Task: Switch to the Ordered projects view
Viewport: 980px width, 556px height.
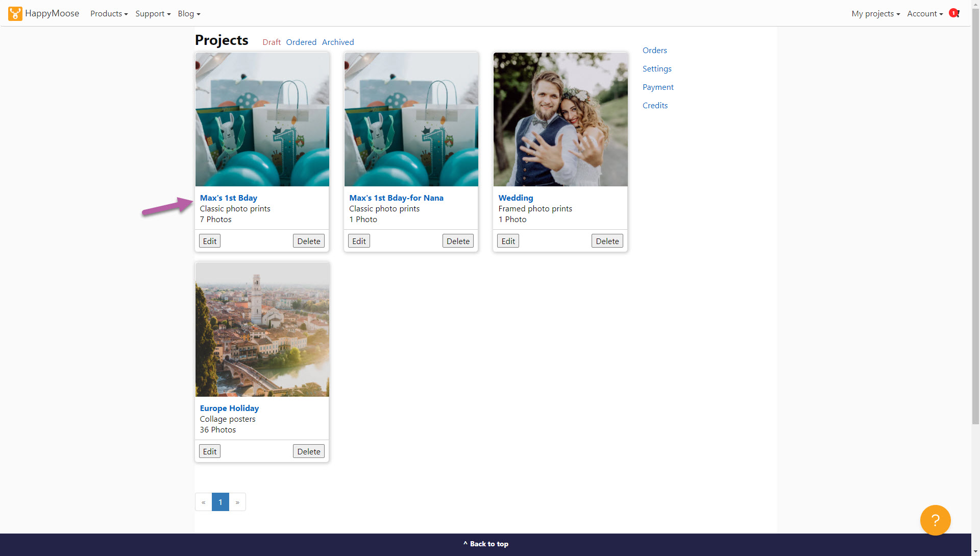Action: click(301, 42)
